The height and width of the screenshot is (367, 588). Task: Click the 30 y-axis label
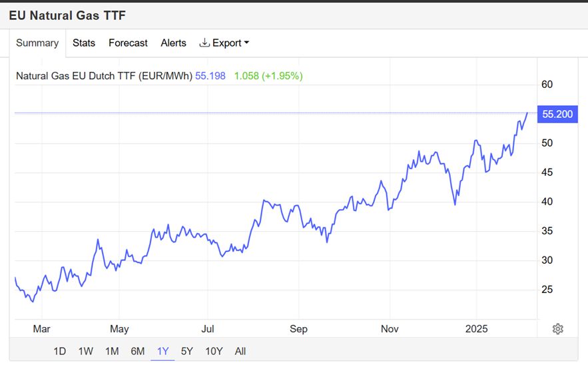[547, 260]
